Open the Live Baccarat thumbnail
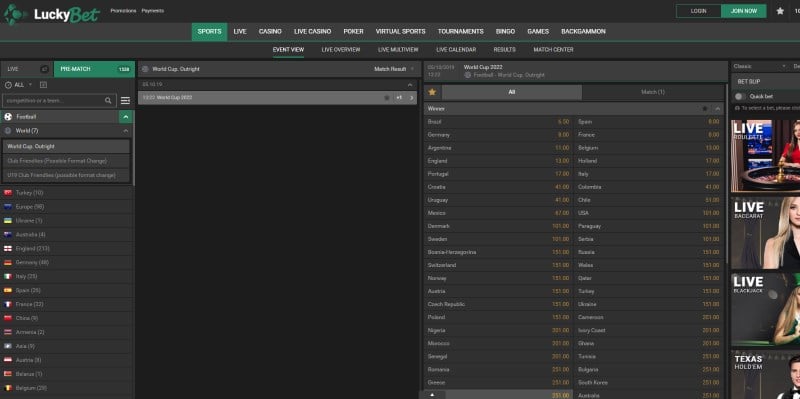800x399 pixels. [x=765, y=233]
